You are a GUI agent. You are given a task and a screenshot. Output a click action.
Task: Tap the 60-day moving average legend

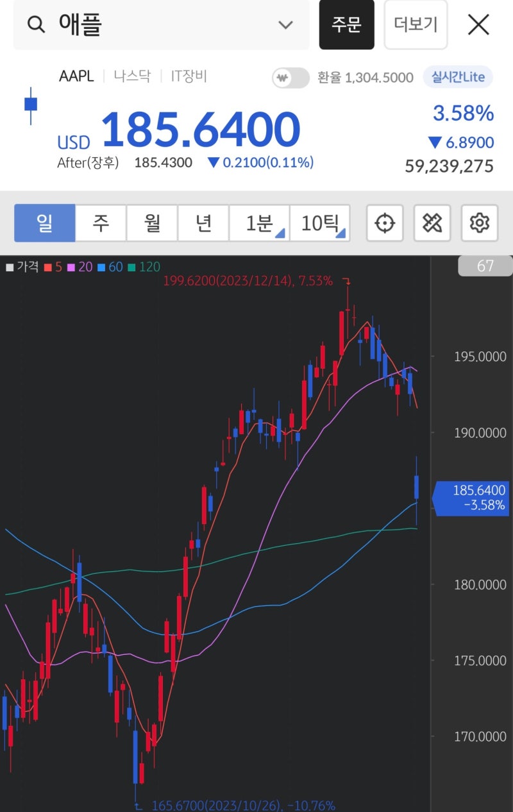point(110,266)
